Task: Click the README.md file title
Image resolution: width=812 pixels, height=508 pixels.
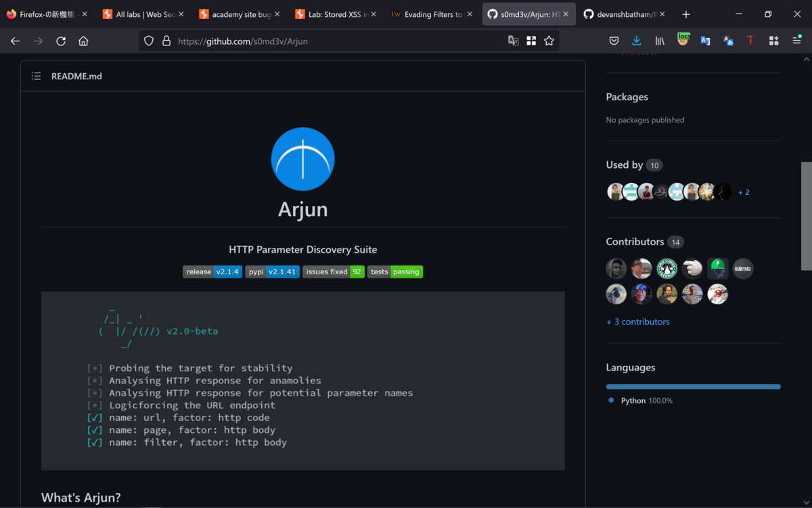Action: point(76,77)
